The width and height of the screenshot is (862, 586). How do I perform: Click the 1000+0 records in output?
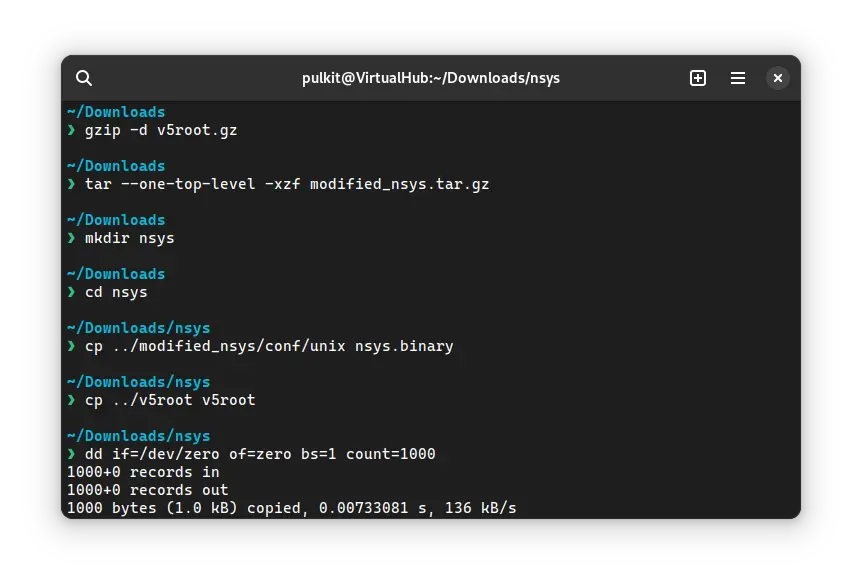[142, 472]
